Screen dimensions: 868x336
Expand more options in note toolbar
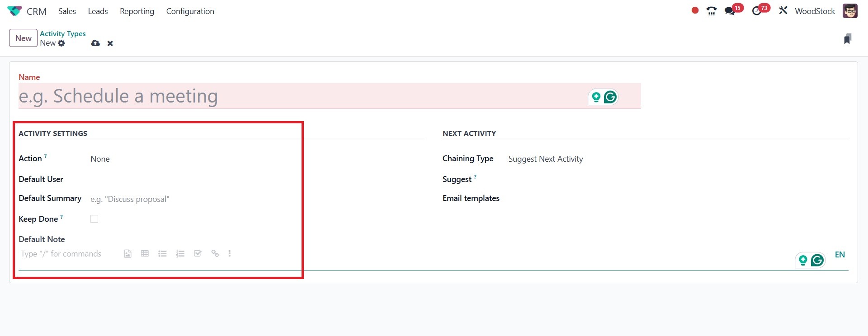pyautogui.click(x=230, y=254)
